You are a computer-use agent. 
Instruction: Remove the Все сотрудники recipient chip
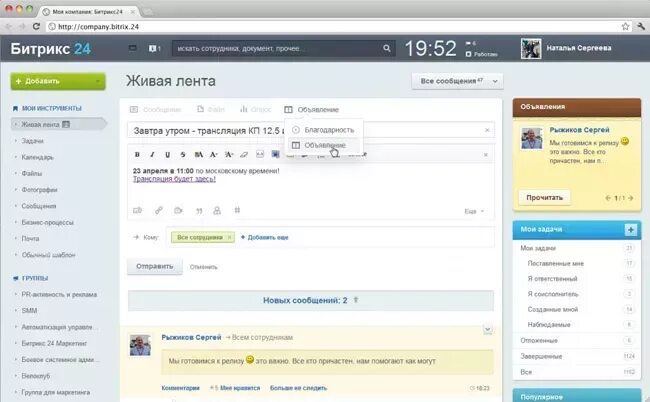point(229,237)
